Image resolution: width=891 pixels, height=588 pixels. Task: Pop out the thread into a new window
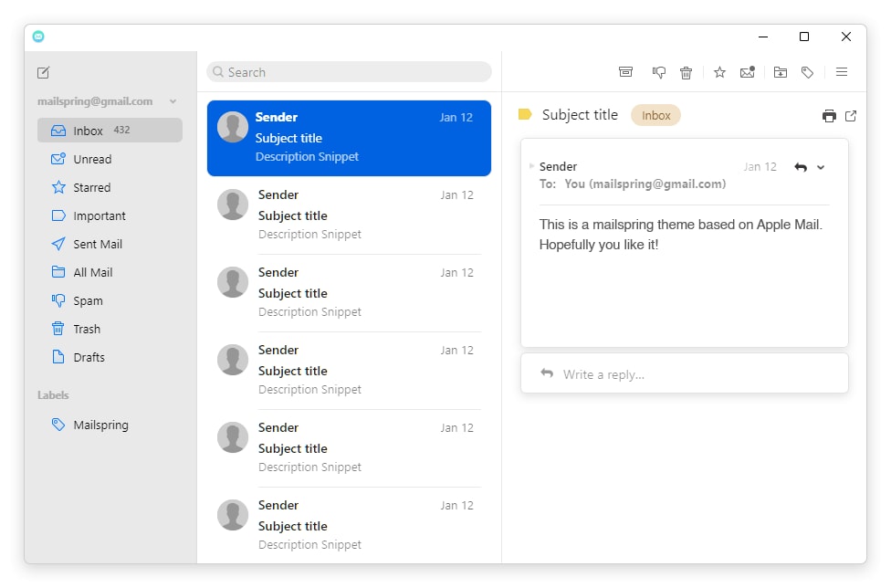click(851, 116)
